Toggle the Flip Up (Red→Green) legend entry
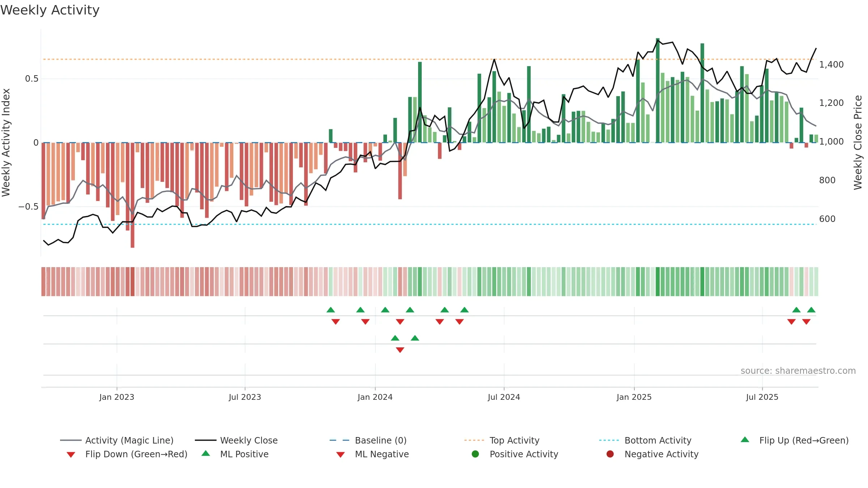Viewport: 868px width, 488px height. click(x=794, y=440)
